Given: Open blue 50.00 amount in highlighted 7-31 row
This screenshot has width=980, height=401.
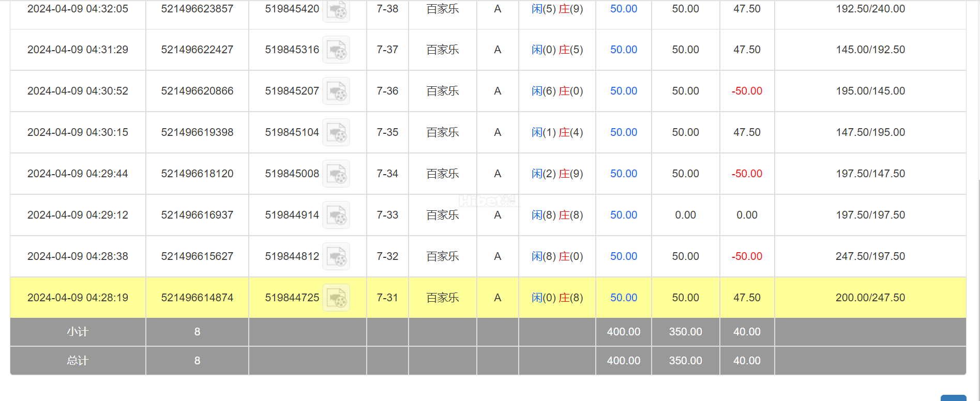Looking at the screenshot, I should 624,298.
